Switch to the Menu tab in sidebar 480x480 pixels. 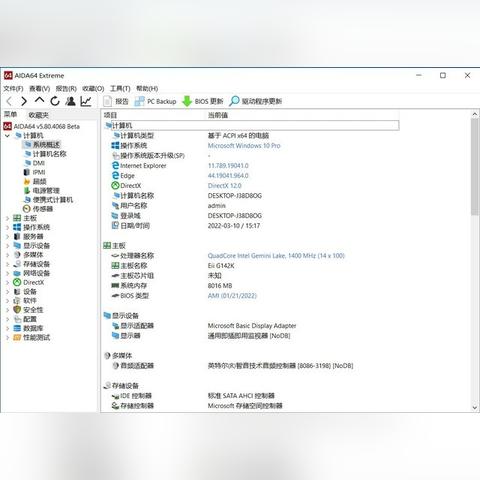pos(11,115)
